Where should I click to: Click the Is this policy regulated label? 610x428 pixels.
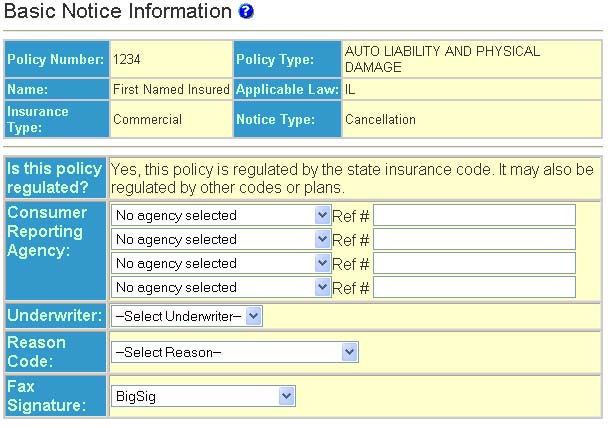[56, 177]
